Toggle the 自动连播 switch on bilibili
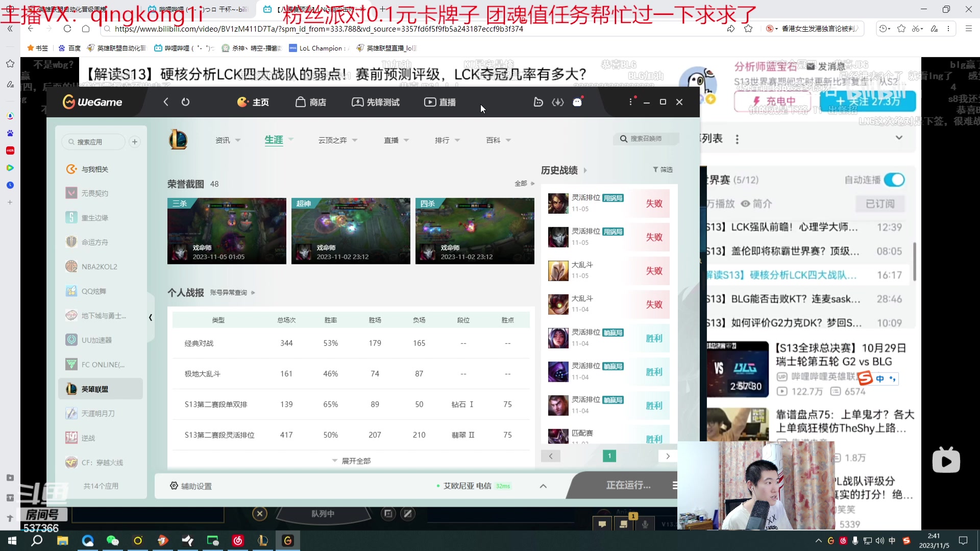980x551 pixels. pyautogui.click(x=894, y=180)
